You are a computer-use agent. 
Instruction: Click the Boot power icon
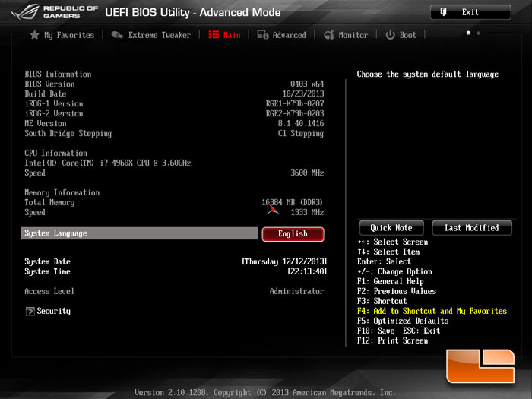coord(390,35)
